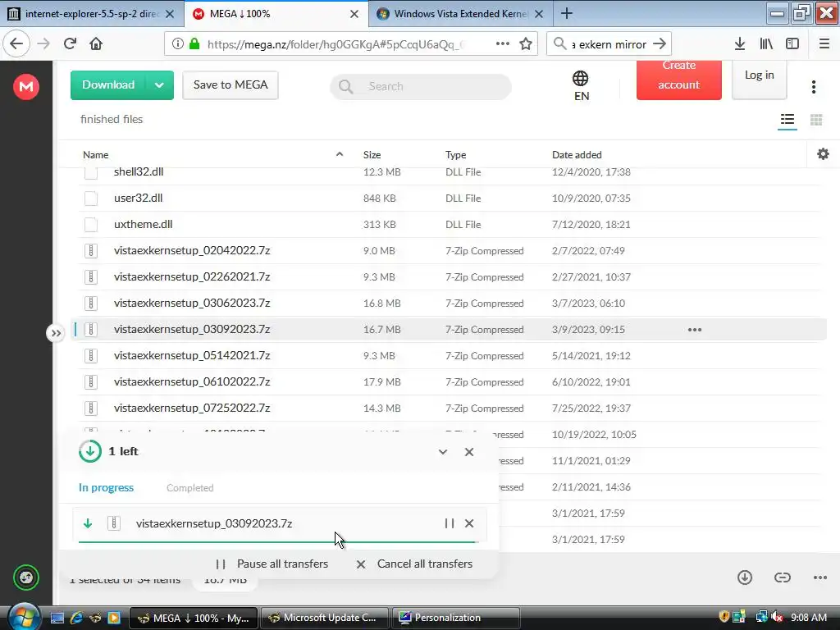Open a new browser tab

(566, 13)
